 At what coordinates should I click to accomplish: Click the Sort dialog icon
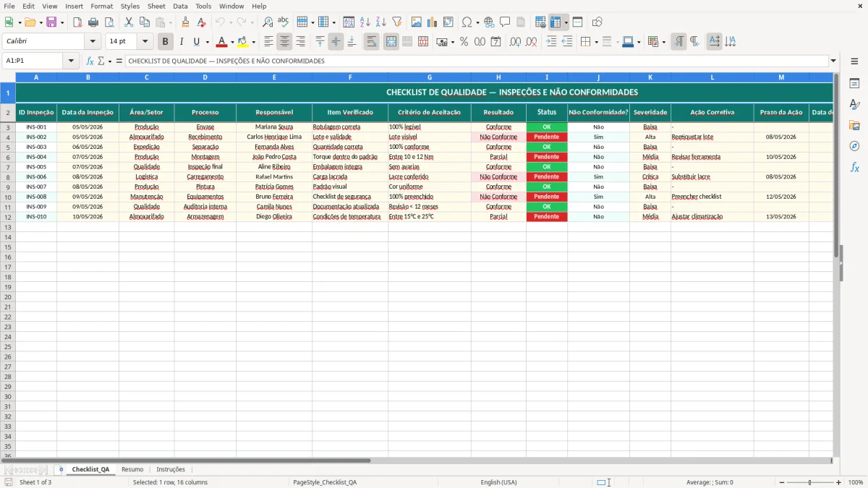tap(349, 22)
